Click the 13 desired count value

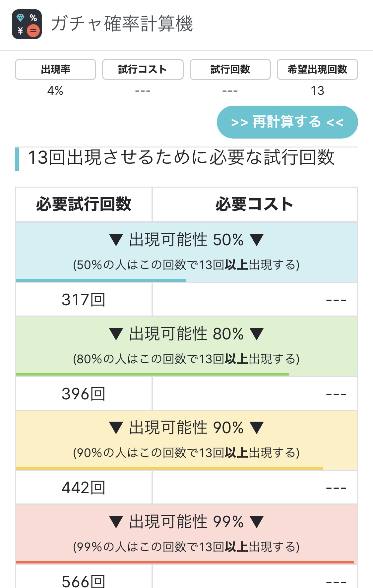click(x=317, y=90)
